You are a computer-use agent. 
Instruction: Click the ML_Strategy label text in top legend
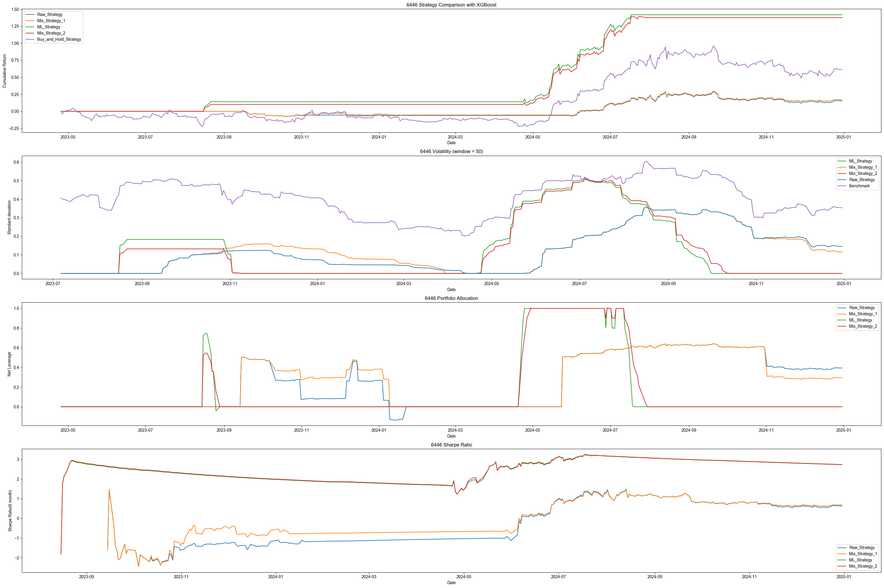(49, 27)
